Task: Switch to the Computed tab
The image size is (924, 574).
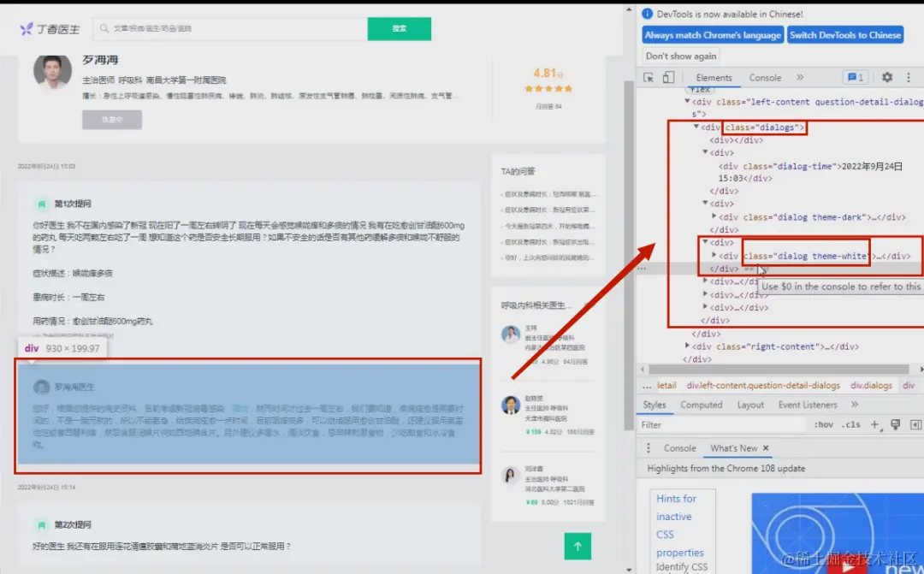Action: [702, 405]
